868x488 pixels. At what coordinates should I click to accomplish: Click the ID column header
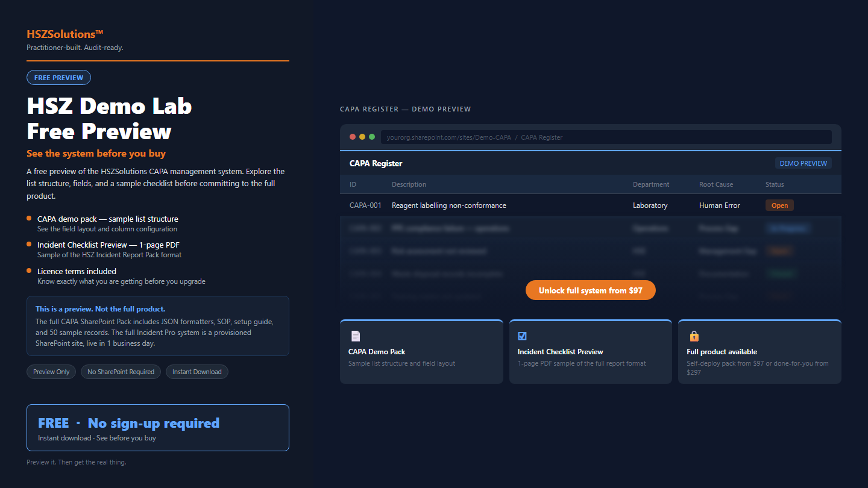pos(353,184)
